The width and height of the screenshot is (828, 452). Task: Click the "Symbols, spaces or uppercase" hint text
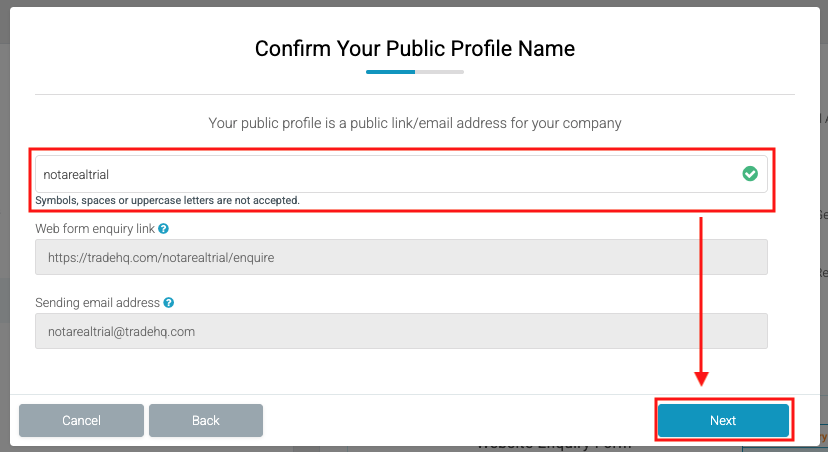(x=167, y=200)
